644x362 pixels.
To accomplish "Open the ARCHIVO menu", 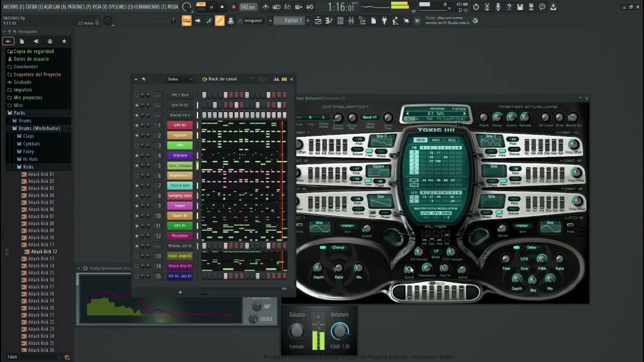I will (x=14, y=7).
